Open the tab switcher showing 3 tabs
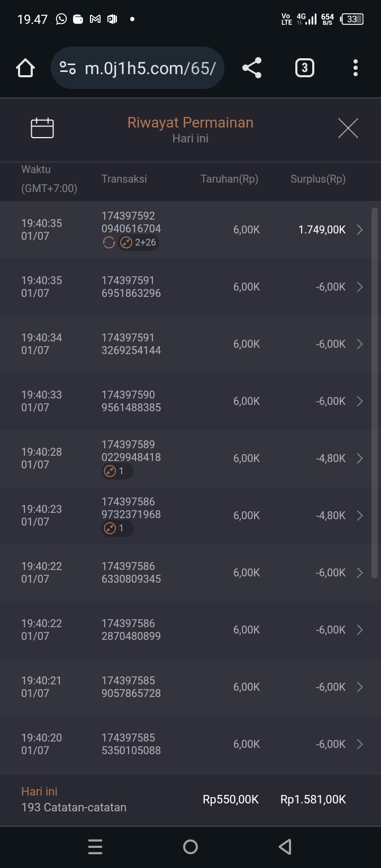Screen dimensions: 381x868 pos(304,68)
